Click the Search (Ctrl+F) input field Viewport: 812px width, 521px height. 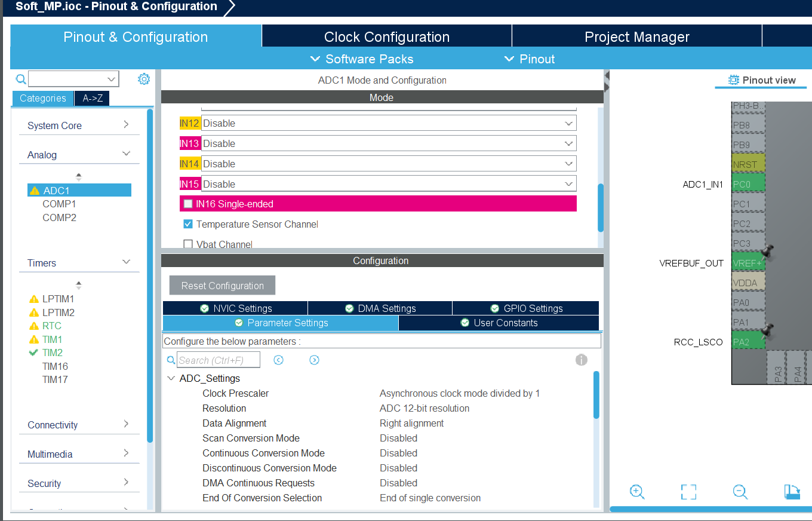click(218, 359)
